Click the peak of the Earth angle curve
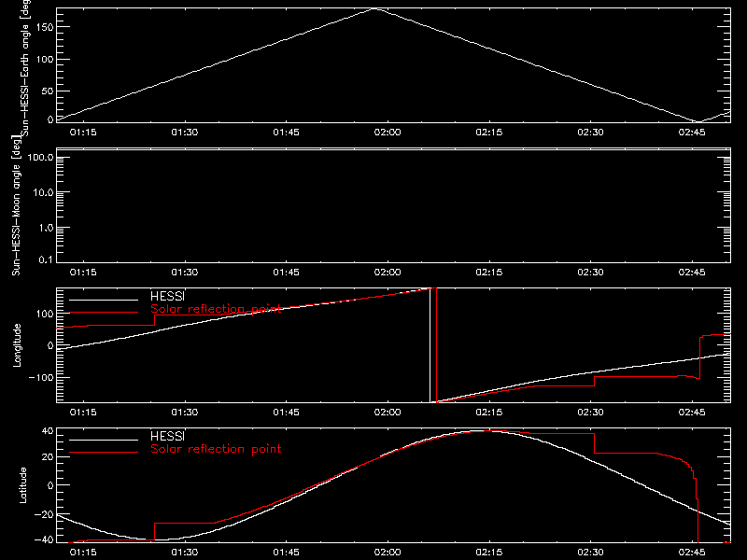The height and width of the screenshot is (560, 747). (x=376, y=8)
